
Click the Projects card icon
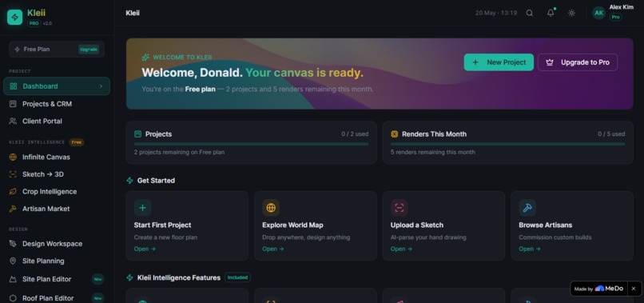click(138, 134)
